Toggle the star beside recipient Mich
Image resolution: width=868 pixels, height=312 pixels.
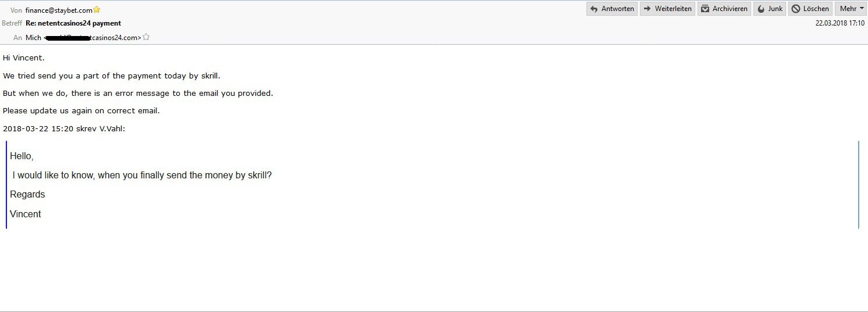(146, 37)
